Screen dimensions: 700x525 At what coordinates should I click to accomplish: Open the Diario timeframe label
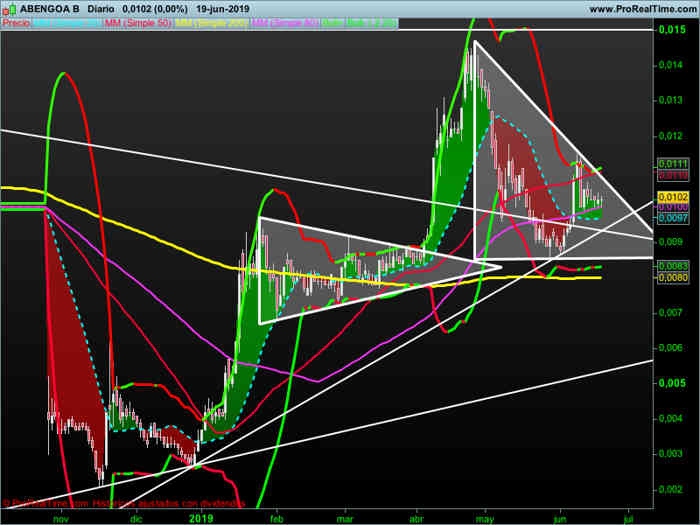(x=101, y=9)
